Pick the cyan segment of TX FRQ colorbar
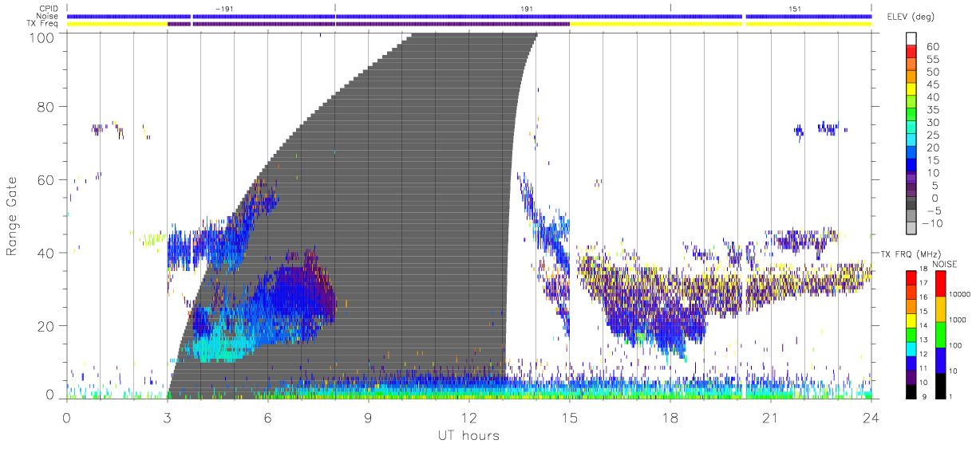 click(912, 348)
